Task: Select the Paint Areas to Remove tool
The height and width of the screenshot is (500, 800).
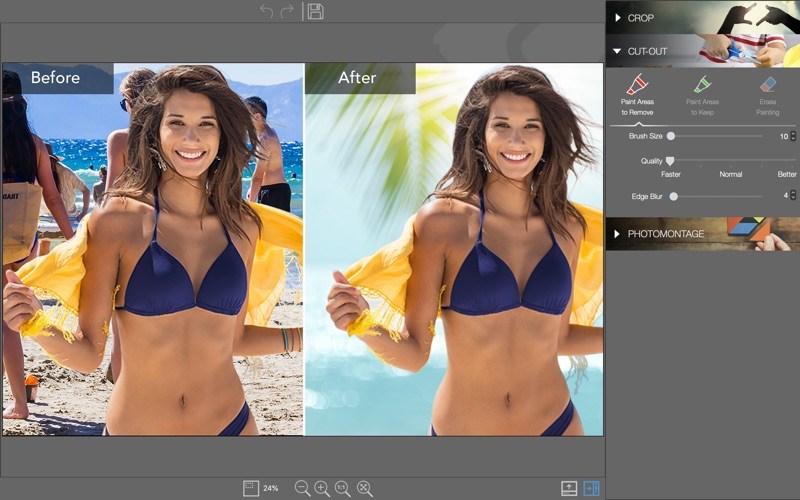Action: coord(637,95)
